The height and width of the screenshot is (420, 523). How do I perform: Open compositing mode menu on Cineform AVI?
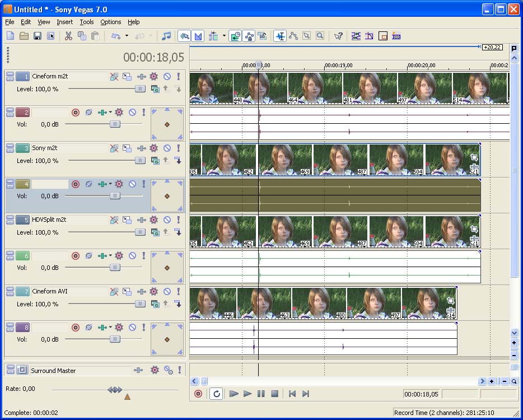[x=155, y=305]
